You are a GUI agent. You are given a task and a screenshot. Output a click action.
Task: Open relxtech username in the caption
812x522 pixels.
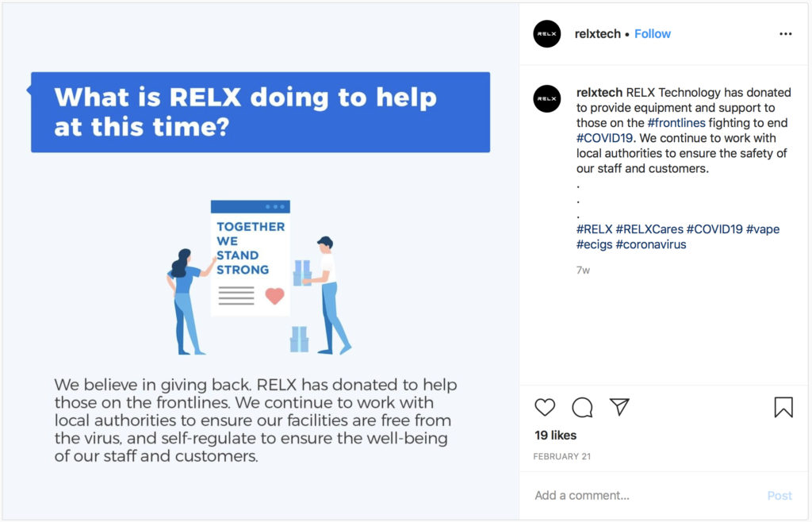599,92
